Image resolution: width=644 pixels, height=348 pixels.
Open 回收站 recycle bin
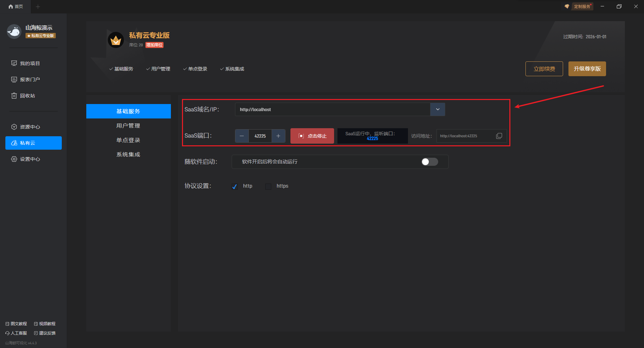pyautogui.click(x=23, y=96)
